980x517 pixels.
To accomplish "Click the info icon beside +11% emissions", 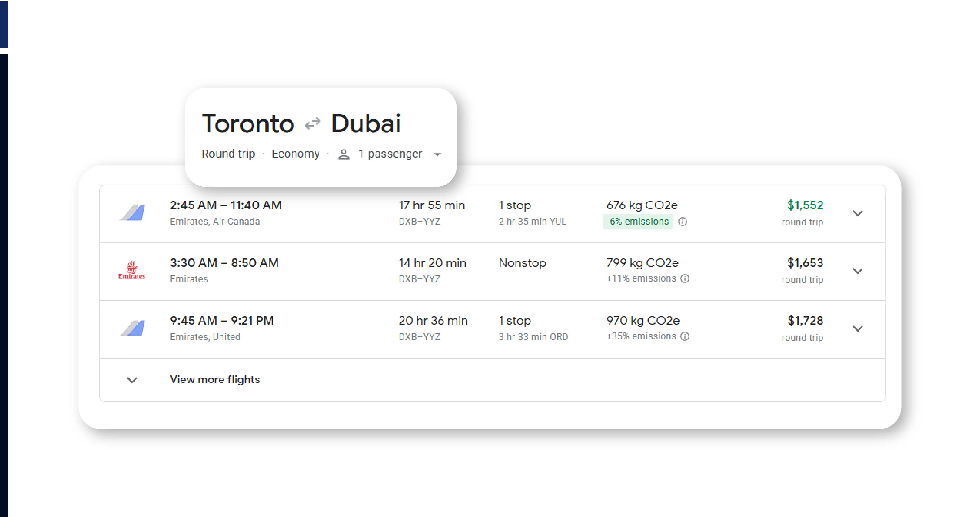I will [685, 279].
